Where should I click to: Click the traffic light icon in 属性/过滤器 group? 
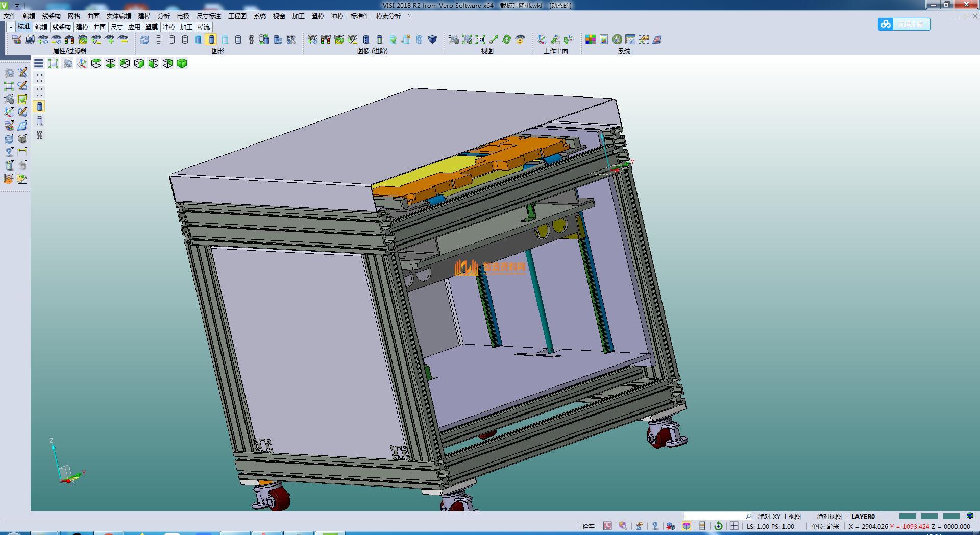[69, 40]
